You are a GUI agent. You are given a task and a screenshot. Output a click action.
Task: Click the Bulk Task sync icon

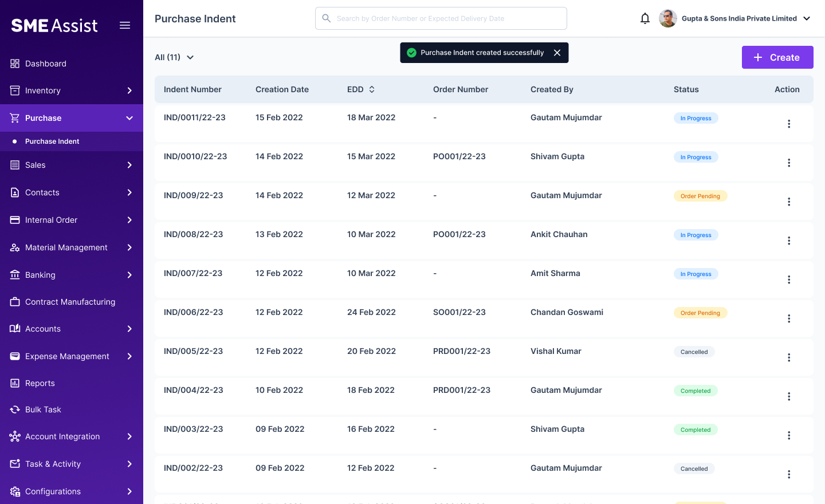click(x=15, y=409)
